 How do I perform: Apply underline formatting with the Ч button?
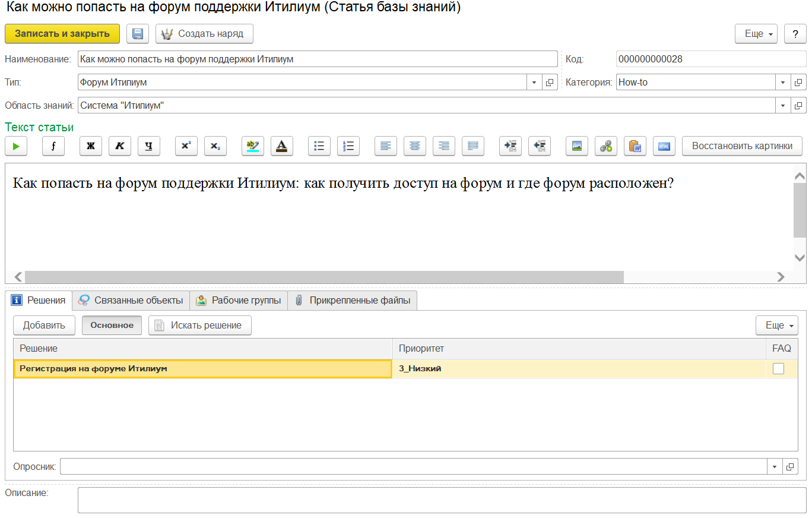coord(149,146)
